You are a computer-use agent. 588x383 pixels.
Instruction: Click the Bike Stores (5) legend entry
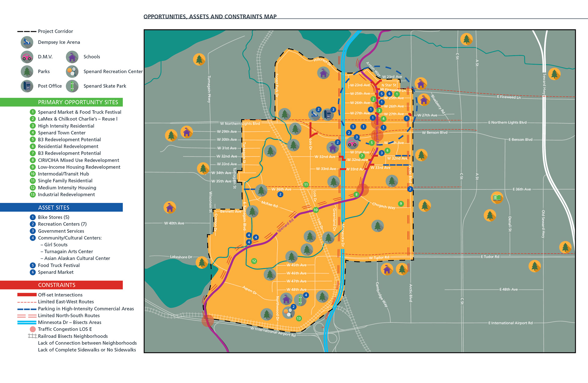pyautogui.click(x=54, y=217)
